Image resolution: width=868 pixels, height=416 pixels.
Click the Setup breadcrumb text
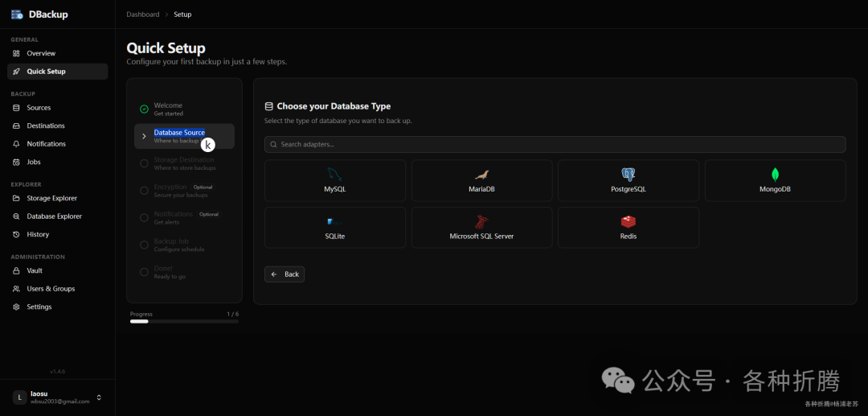pos(182,14)
